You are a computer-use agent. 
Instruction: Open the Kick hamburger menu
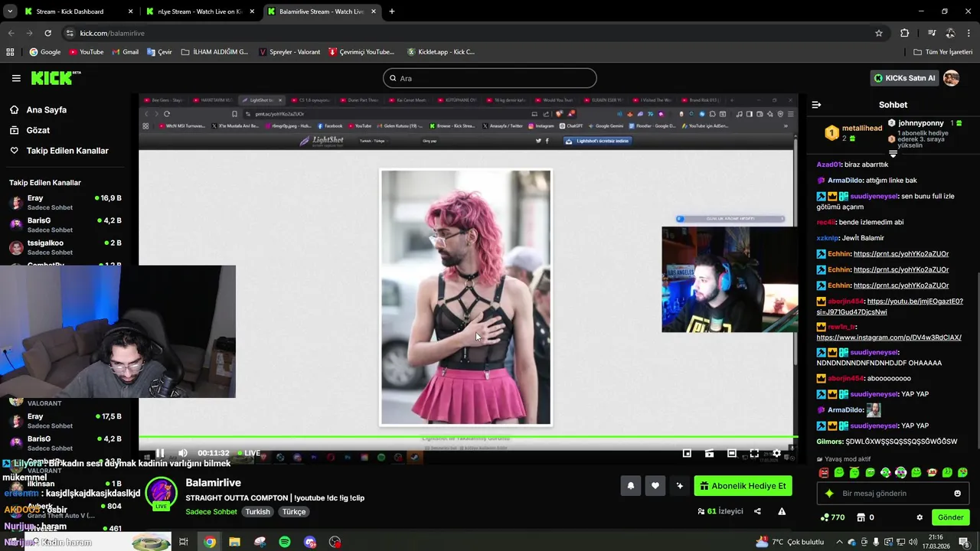click(x=16, y=78)
